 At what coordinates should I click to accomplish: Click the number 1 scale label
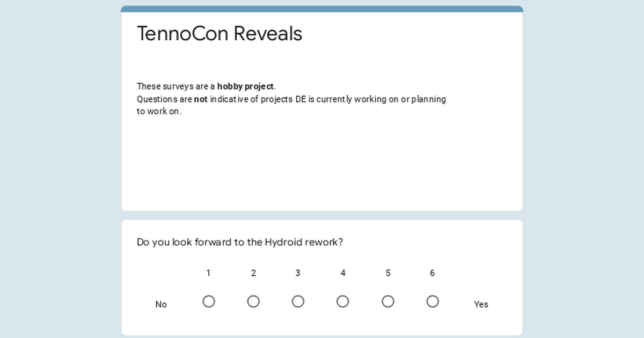point(209,273)
